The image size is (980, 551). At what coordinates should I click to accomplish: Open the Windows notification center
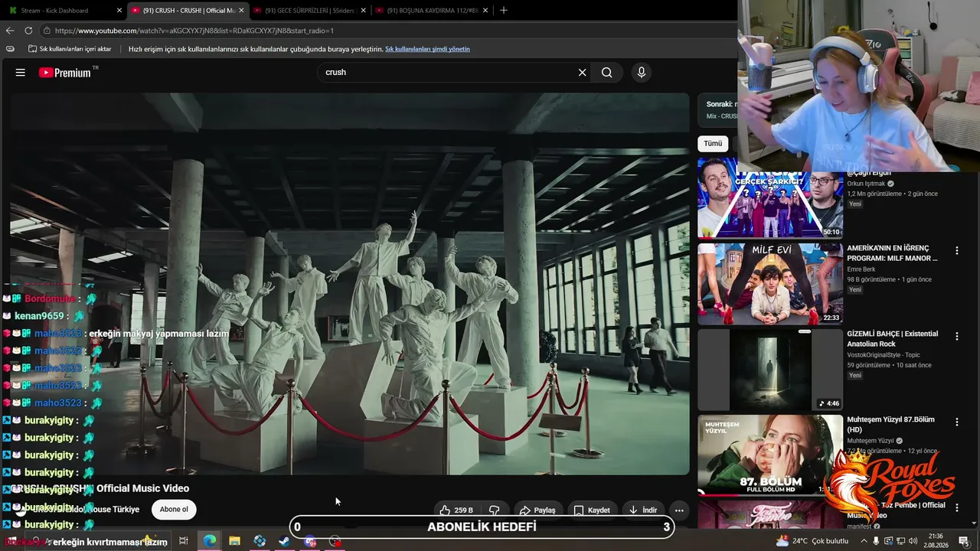963,541
